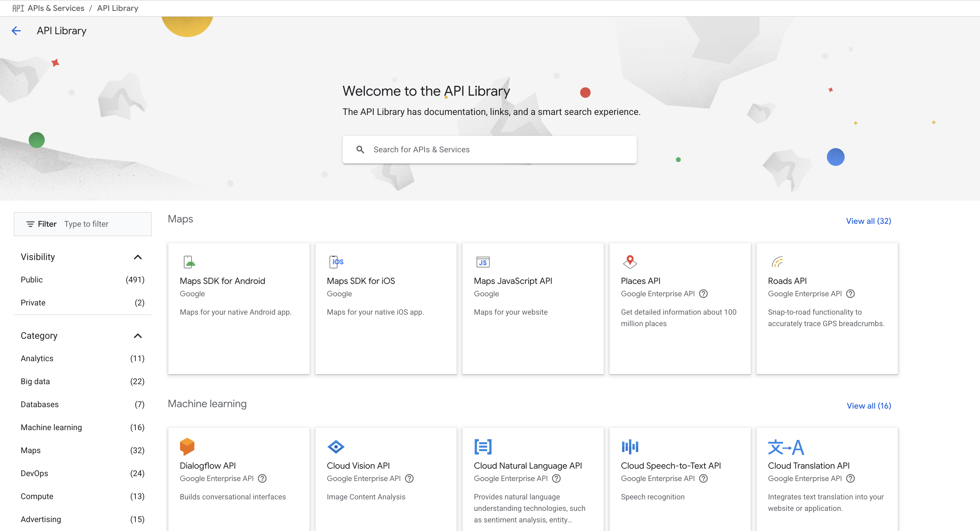Click 'Maps for your website' description text
The height and width of the screenshot is (531, 980).
pos(511,312)
